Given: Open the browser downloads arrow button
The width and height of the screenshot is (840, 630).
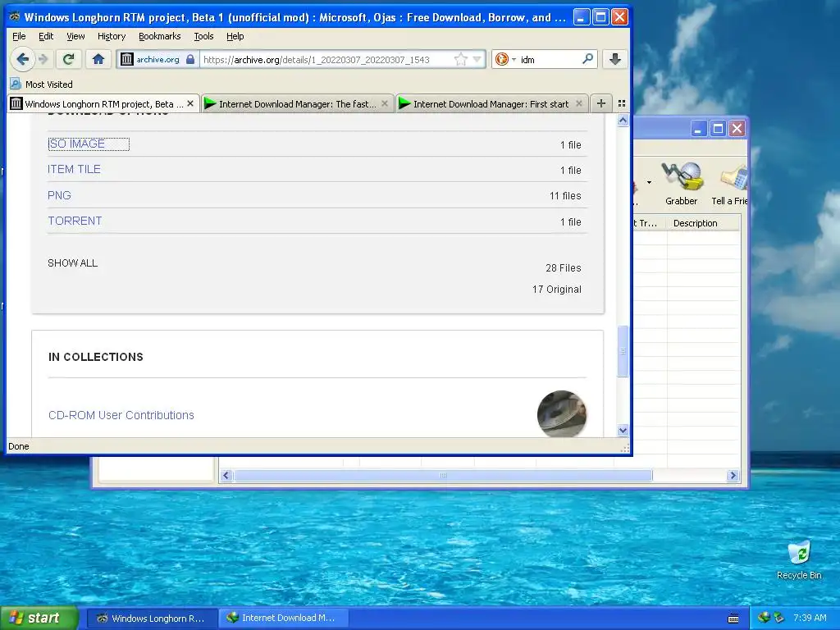Looking at the screenshot, I should point(615,59).
